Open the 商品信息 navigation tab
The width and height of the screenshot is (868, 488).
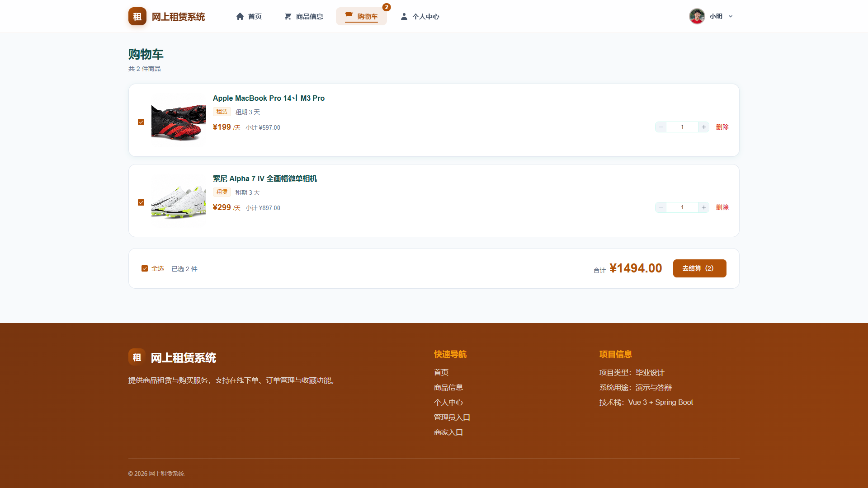point(303,16)
